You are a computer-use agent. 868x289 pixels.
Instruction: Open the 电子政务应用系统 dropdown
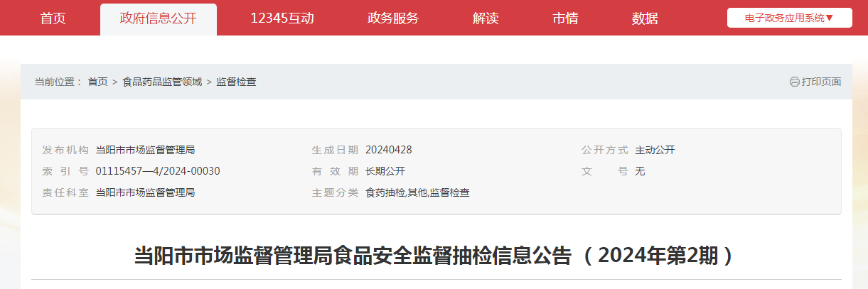coord(789,18)
